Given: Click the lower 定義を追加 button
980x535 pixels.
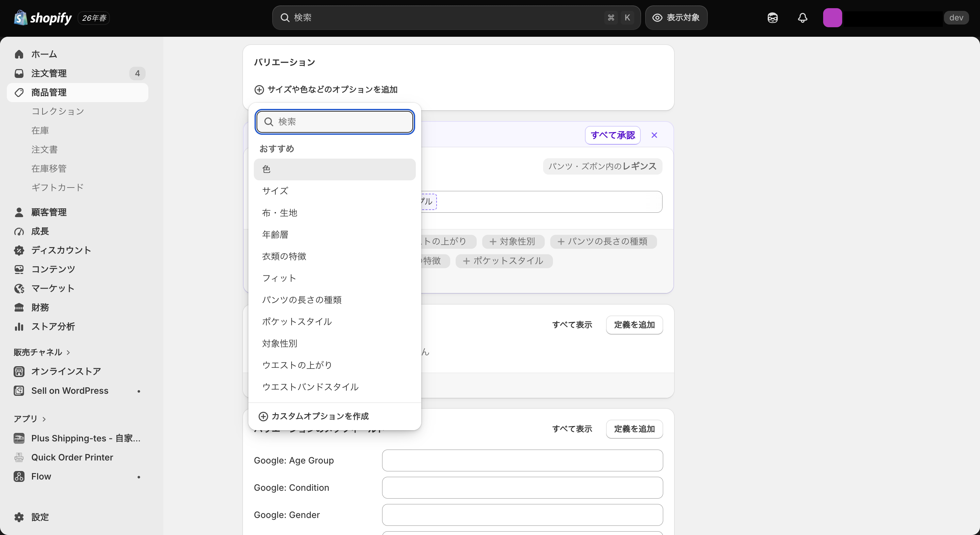Looking at the screenshot, I should pyautogui.click(x=634, y=429).
